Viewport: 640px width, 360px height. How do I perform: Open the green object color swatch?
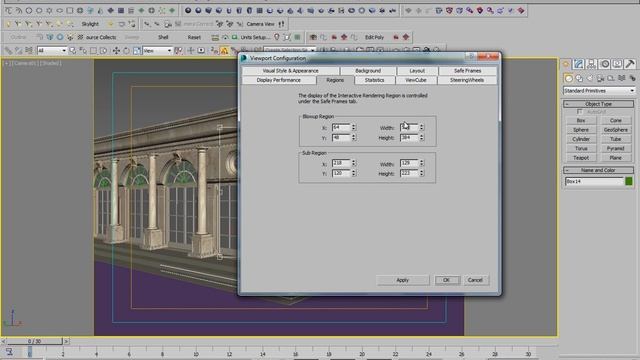(629, 181)
